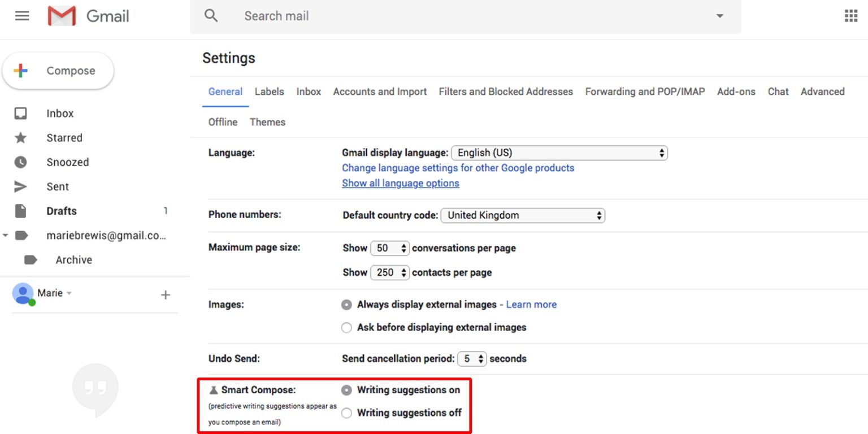868x434 pixels.
Task: Open the Google apps grid
Action: (850, 15)
